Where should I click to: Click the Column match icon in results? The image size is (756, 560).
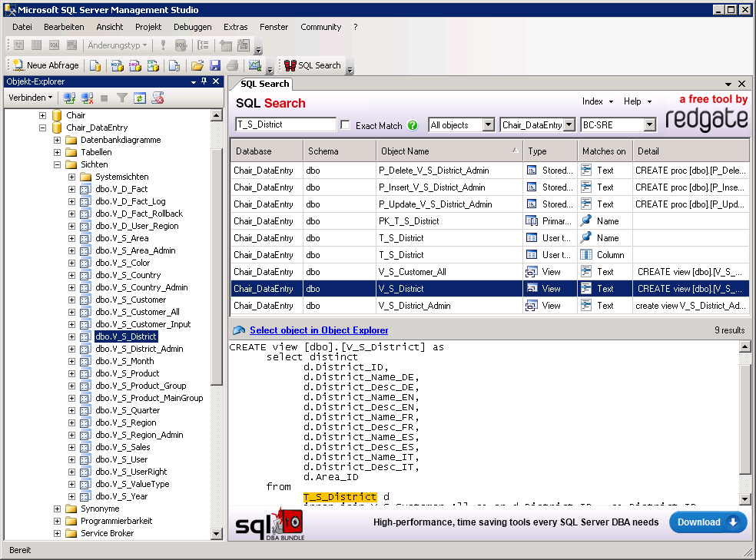585,255
